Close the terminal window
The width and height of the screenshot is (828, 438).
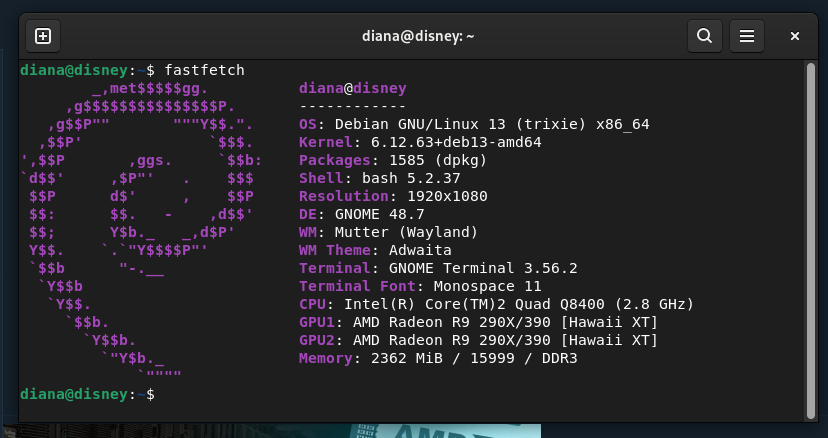click(x=795, y=36)
